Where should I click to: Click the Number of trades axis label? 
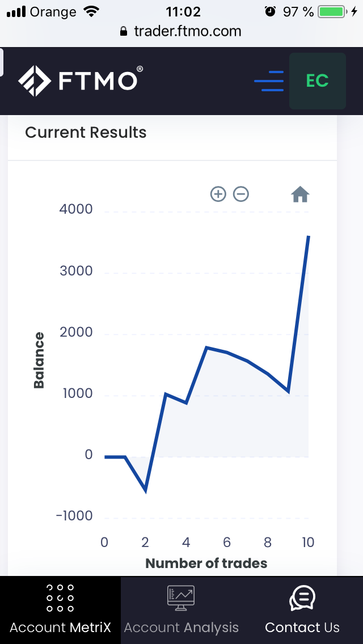tap(206, 563)
